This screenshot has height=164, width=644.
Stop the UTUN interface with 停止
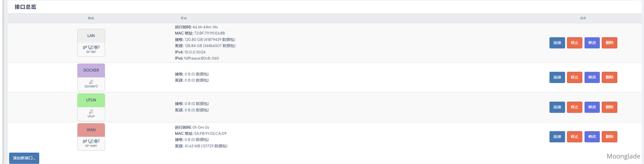coord(574,107)
